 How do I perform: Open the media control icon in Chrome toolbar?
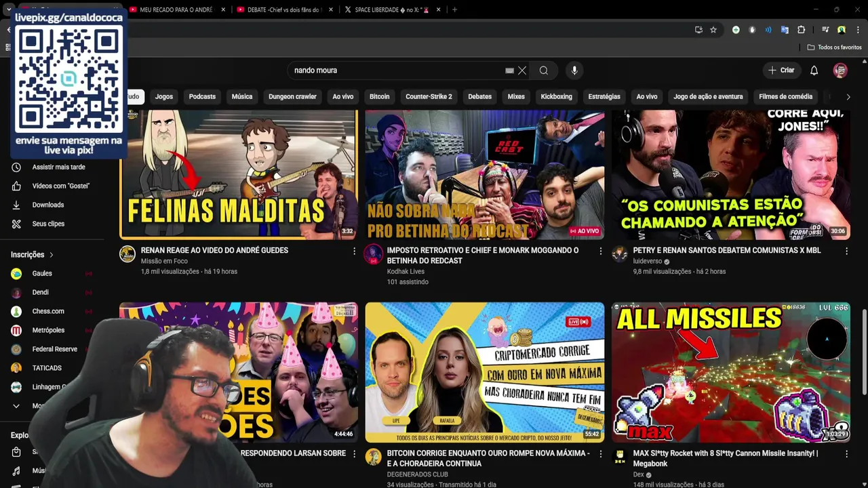click(x=825, y=30)
